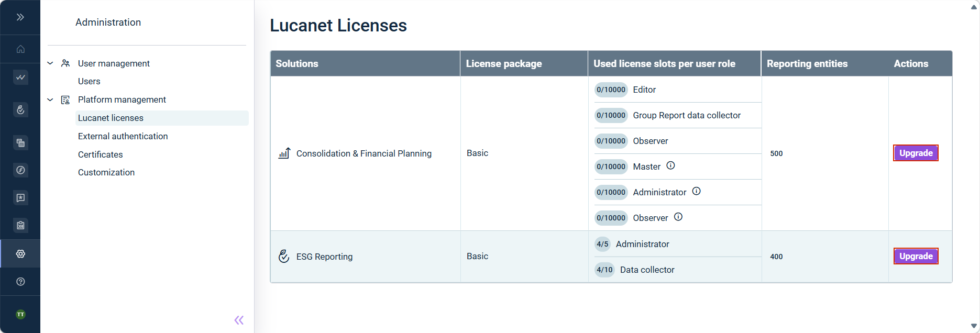Click the scrollbar down arrow
The height and width of the screenshot is (333, 980).
click(974, 326)
